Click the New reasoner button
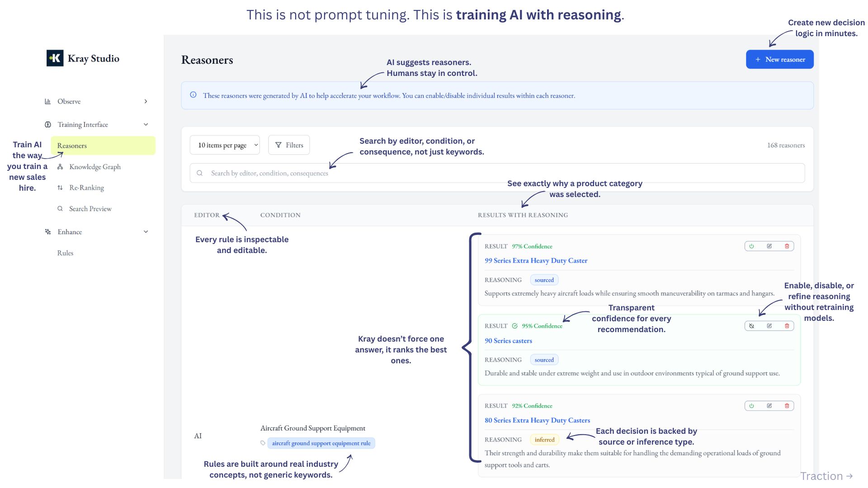 click(779, 59)
